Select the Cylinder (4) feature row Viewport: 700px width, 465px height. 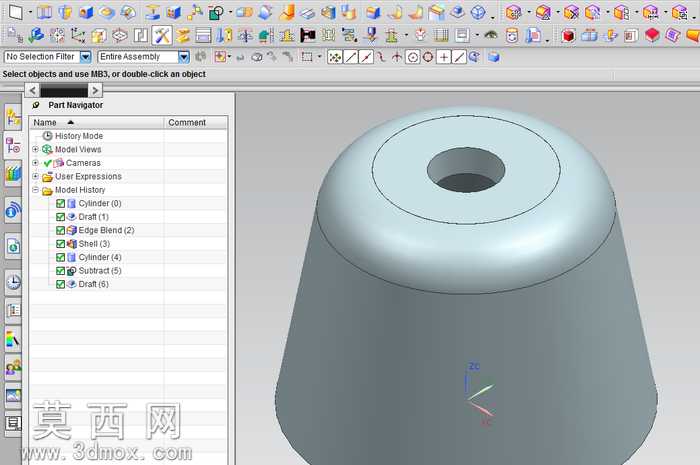click(x=100, y=257)
